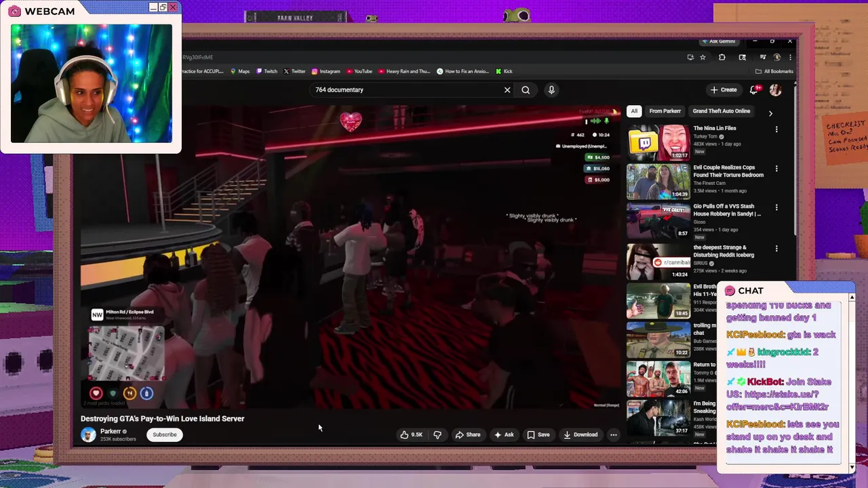868x488 pixels.
Task: Open Twitch bookmark
Action: [x=267, y=71]
